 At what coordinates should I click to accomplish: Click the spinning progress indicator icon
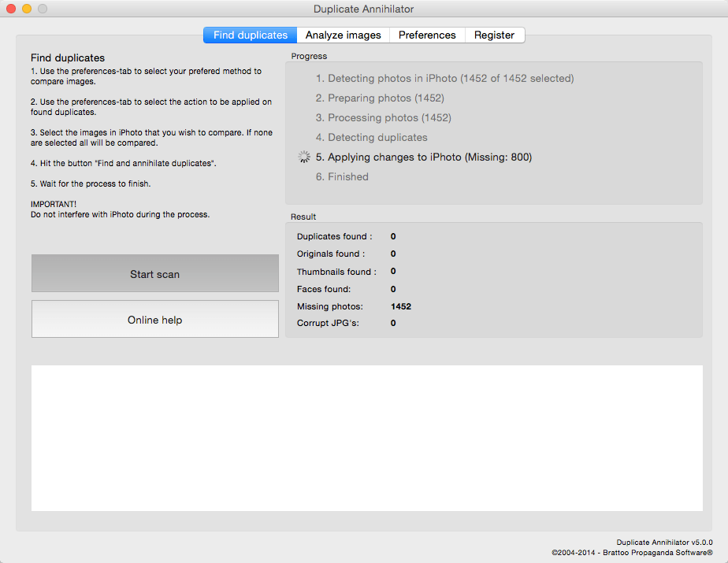(304, 157)
